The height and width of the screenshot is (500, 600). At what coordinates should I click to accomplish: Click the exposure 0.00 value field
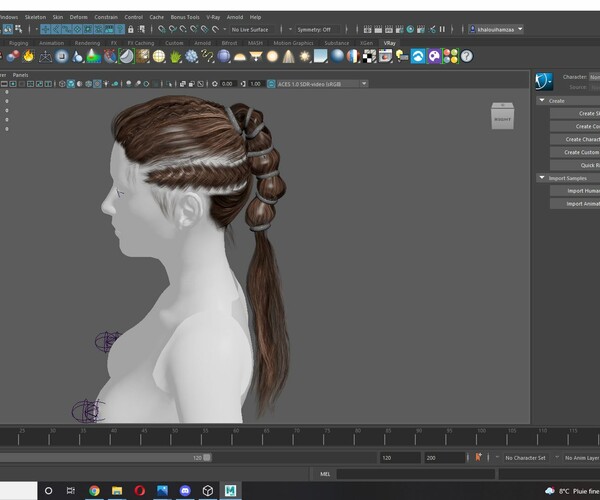(x=227, y=84)
